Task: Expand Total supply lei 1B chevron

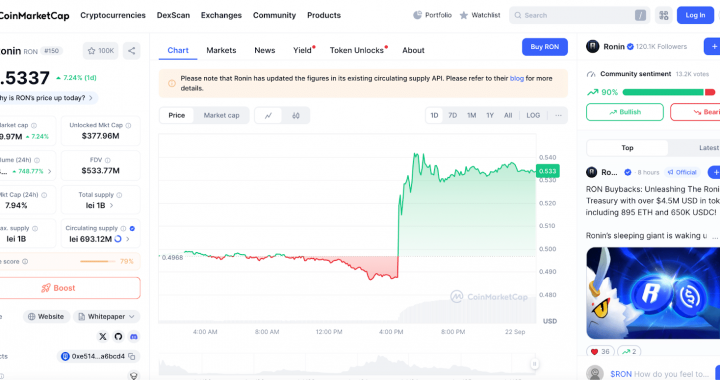Action: [x=112, y=206]
